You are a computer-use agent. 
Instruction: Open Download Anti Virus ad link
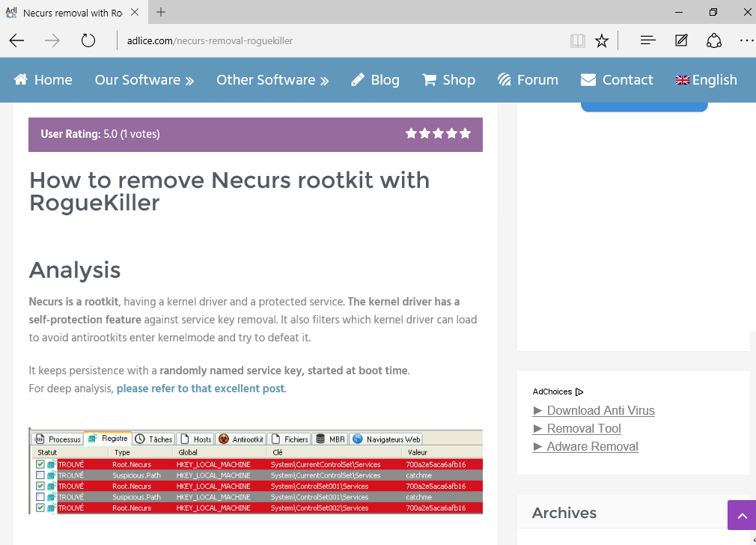click(x=600, y=410)
